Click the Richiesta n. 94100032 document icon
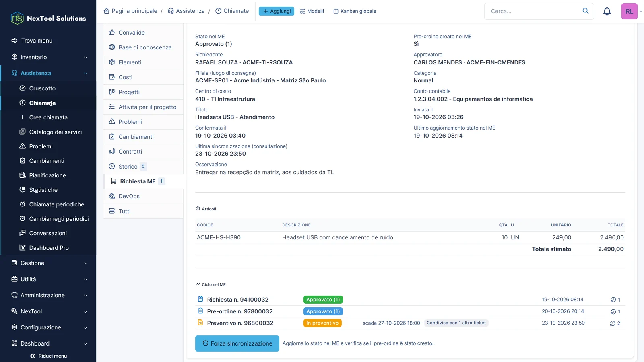This screenshot has height=362, width=644. coord(200,299)
